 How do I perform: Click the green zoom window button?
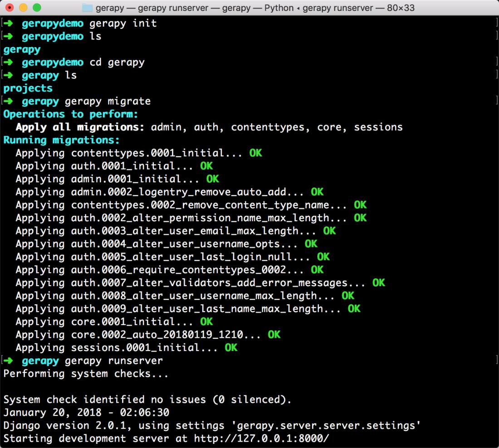[x=37, y=7]
